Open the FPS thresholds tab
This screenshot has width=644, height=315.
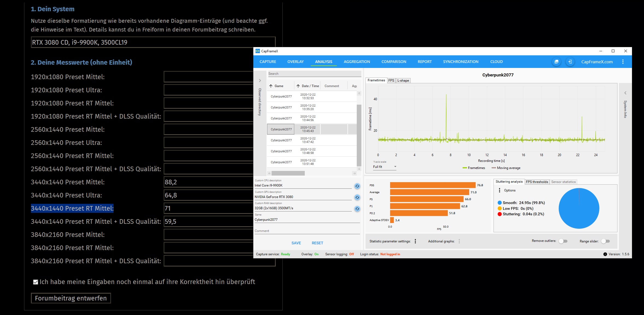tap(537, 182)
